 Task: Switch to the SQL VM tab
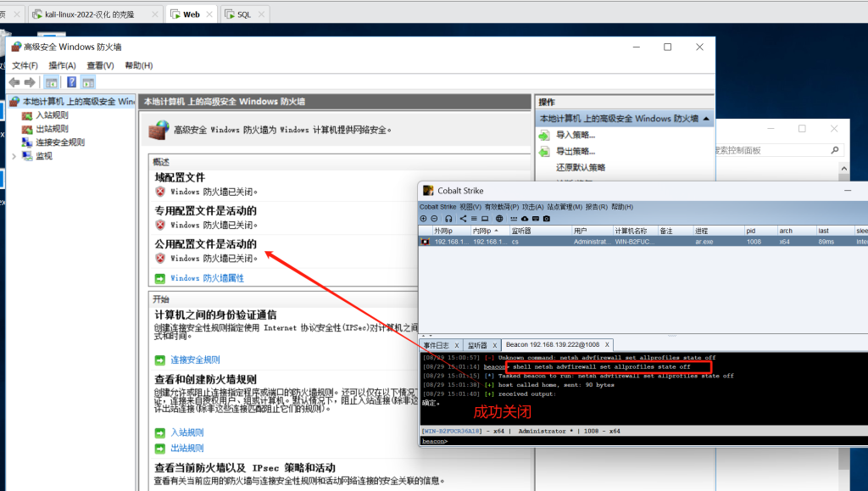(x=244, y=14)
